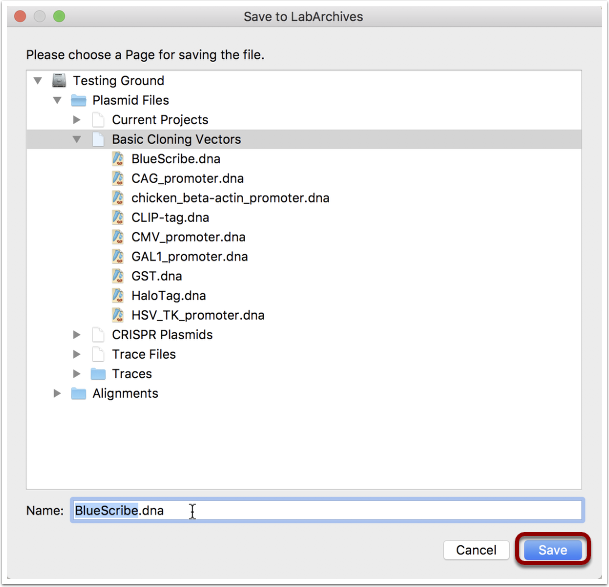Collapse the Basic Cloning Vectors page

77,139
